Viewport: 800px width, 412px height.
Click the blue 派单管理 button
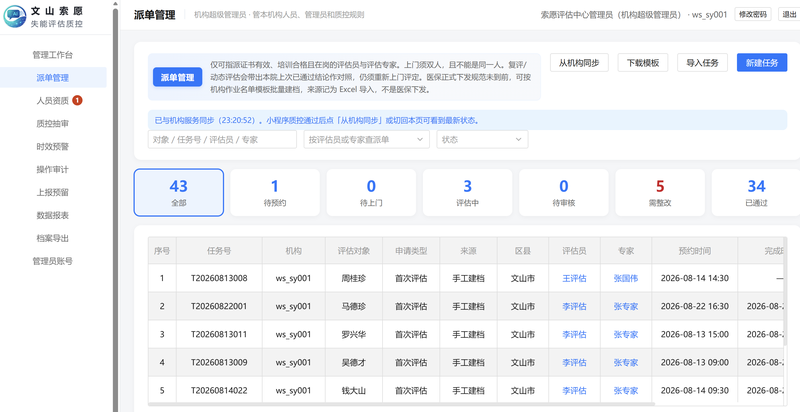click(178, 78)
